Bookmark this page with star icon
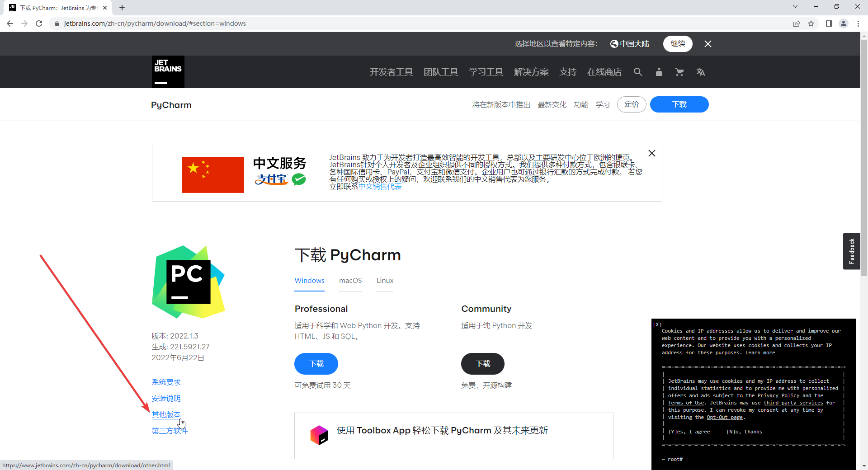Image resolution: width=868 pixels, height=470 pixels. point(811,23)
